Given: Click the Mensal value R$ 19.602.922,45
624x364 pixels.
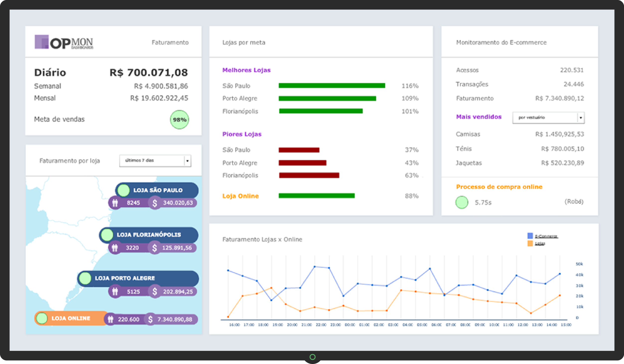Looking at the screenshot, I should click(159, 98).
